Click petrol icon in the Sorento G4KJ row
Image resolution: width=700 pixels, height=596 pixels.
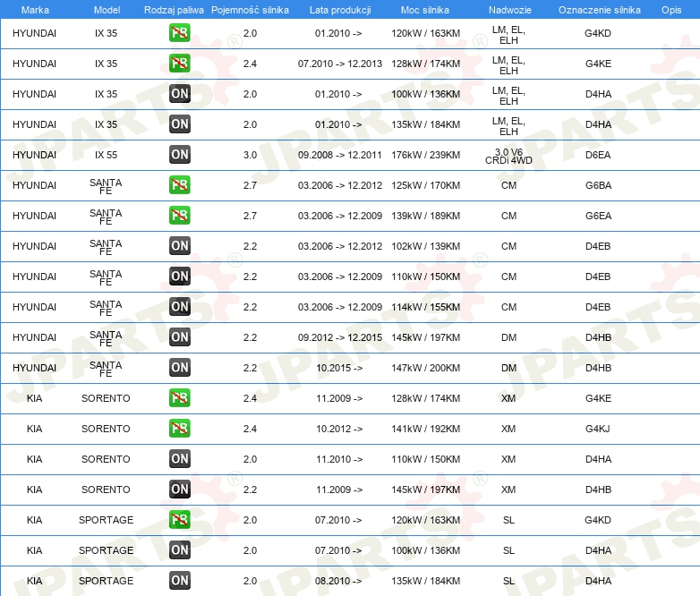pos(179,428)
